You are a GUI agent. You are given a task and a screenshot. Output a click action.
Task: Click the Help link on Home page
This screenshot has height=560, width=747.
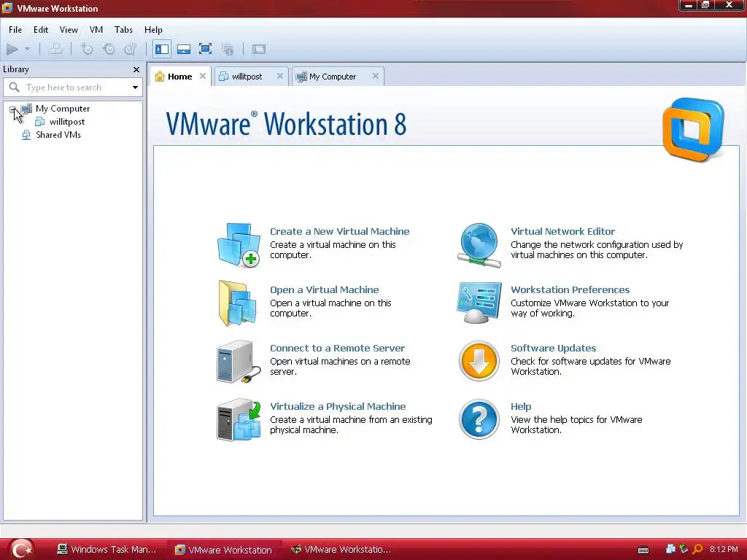tap(521, 407)
